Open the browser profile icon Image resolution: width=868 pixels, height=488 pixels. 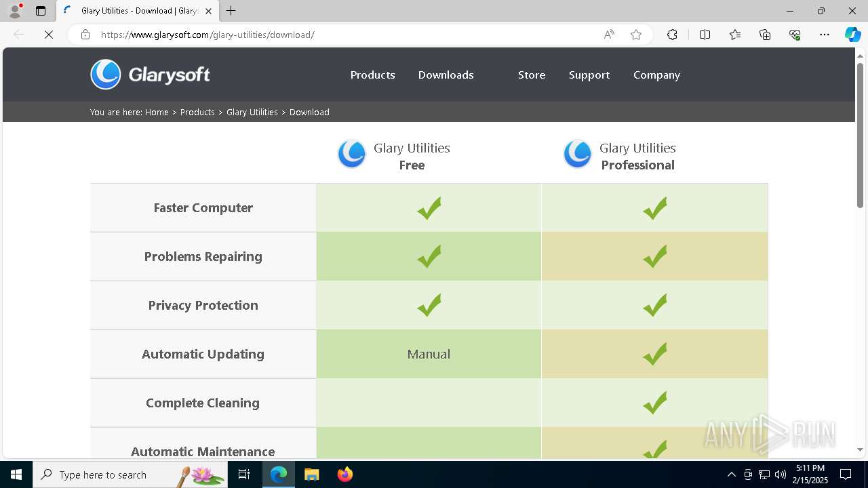coord(15,11)
